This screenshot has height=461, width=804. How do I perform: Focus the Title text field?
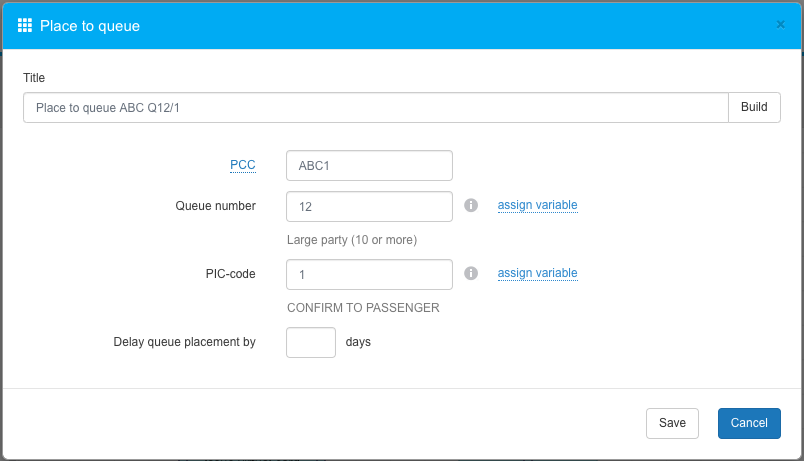point(375,108)
